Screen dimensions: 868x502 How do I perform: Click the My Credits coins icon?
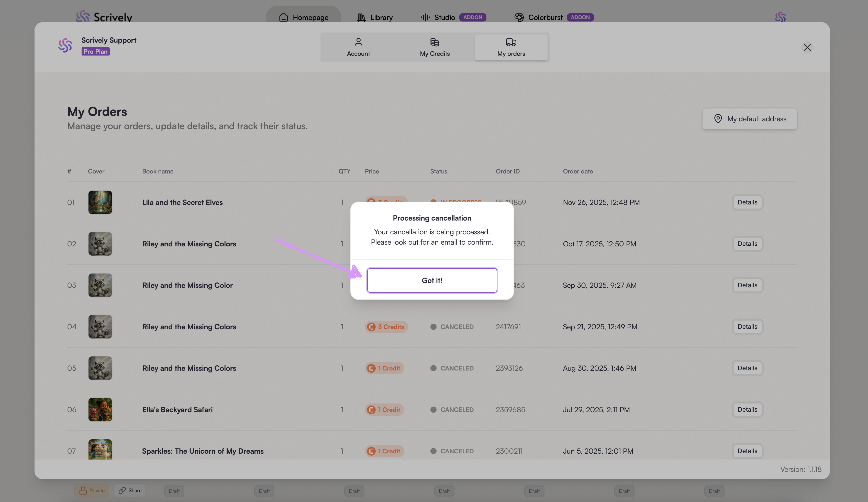435,42
